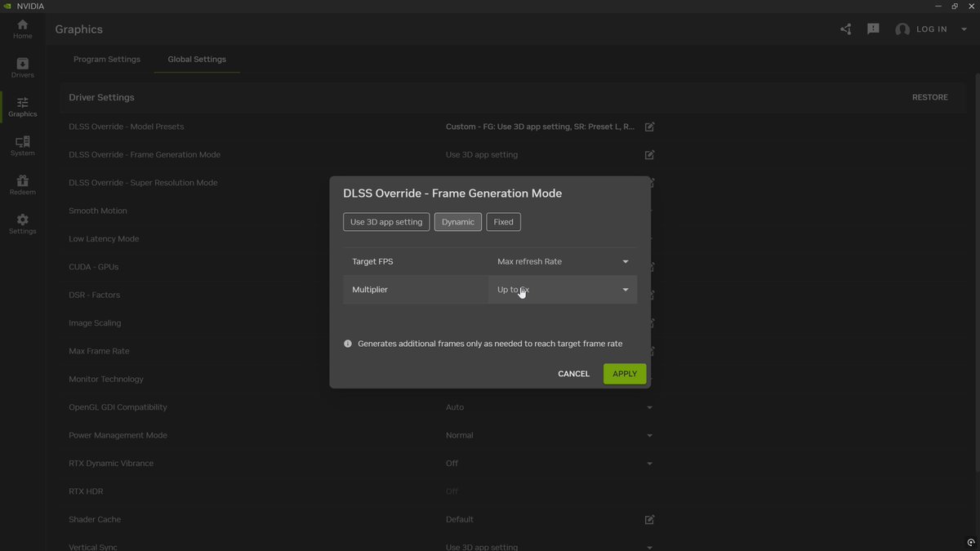
Task: Go to the Drivers section
Action: (22, 69)
